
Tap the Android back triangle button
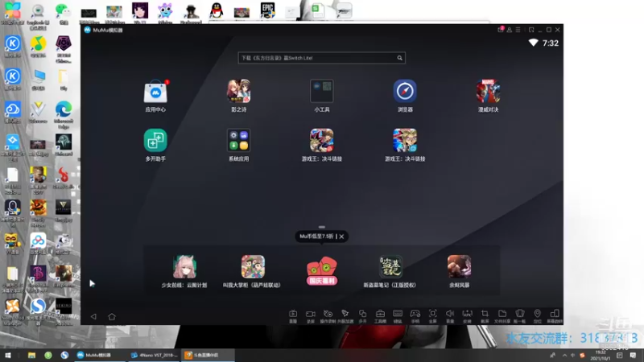(93, 316)
